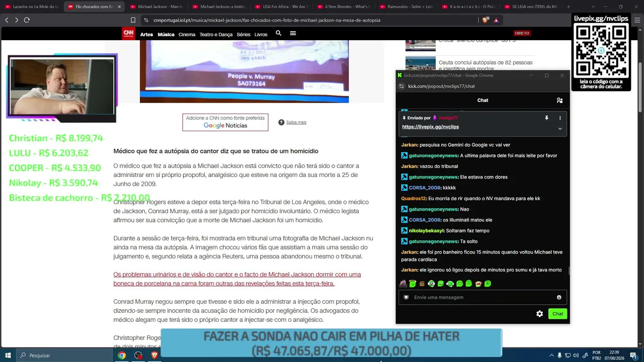Switch to the 'Lazanha no La Mole' tab
The image size is (644, 362).
32,7
